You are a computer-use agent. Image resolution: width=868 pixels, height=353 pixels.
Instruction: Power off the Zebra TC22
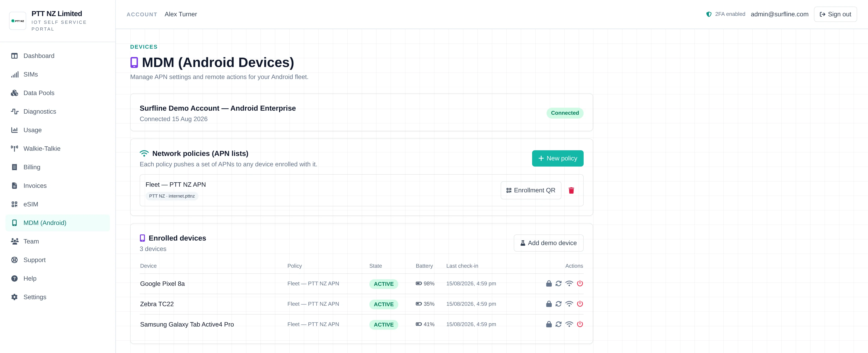pyautogui.click(x=580, y=304)
